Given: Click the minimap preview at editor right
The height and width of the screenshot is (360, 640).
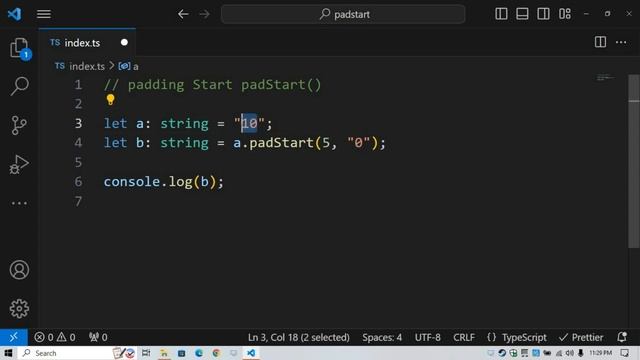Looking at the screenshot, I should click(605, 78).
